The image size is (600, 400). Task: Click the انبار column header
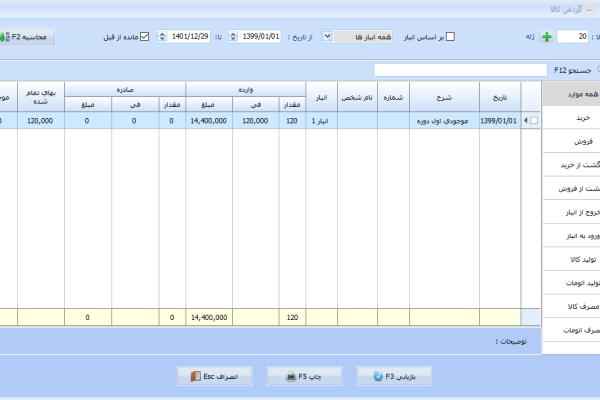(x=321, y=97)
